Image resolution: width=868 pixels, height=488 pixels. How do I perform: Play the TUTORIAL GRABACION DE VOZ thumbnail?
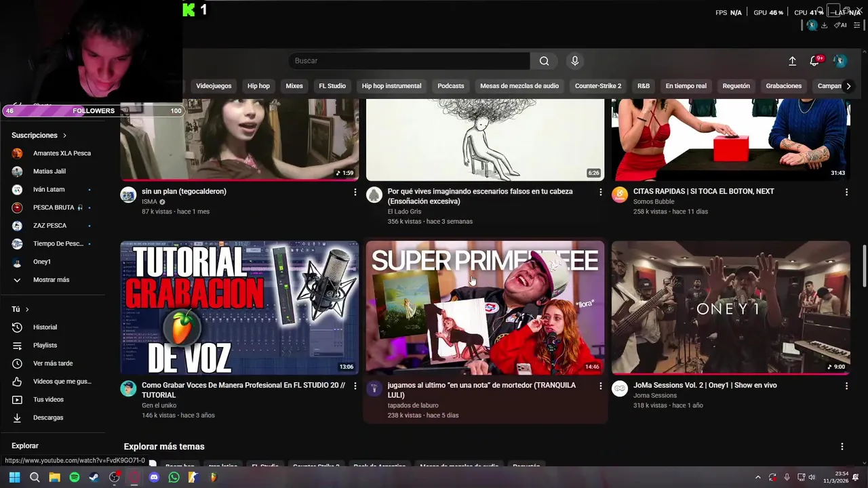pos(239,308)
